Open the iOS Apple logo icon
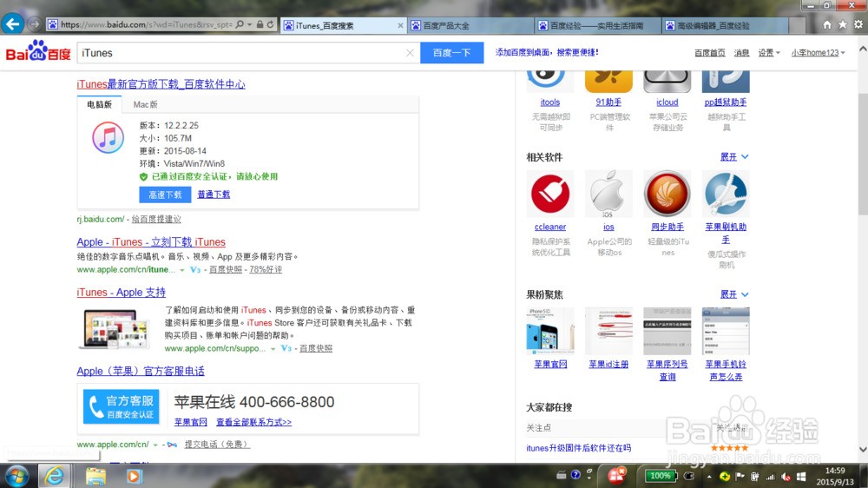 tap(608, 194)
